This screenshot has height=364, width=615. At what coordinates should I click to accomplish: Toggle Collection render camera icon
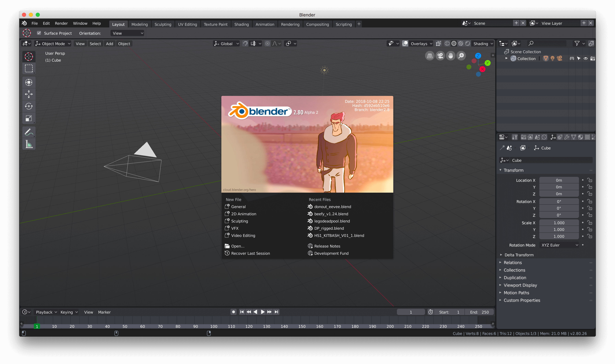[x=592, y=59]
